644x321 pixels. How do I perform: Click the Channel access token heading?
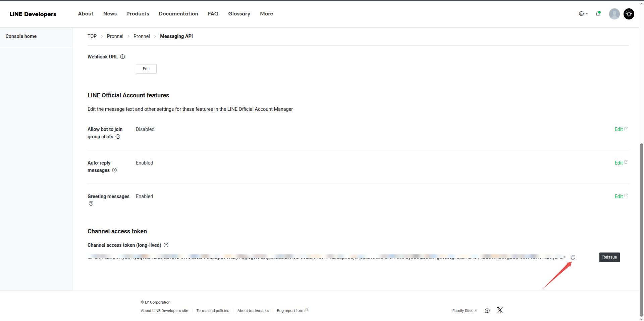(x=117, y=231)
